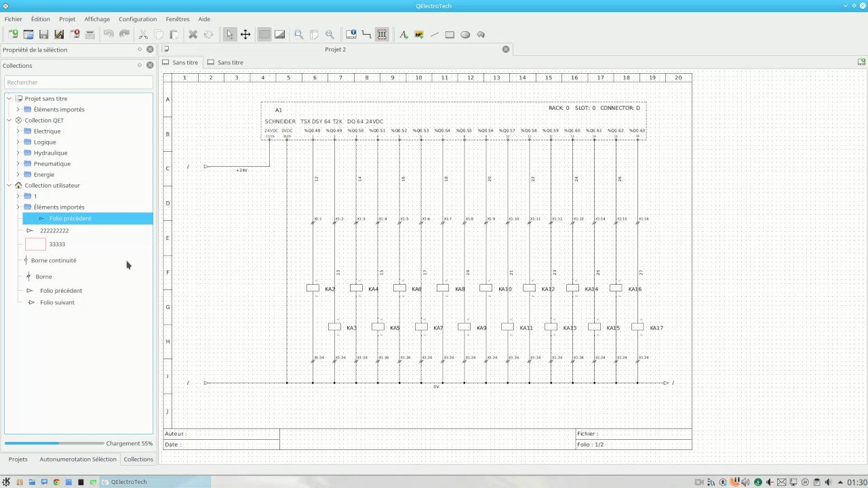868x488 pixels.
Task: Select the draw ellipse tool
Action: click(x=465, y=35)
